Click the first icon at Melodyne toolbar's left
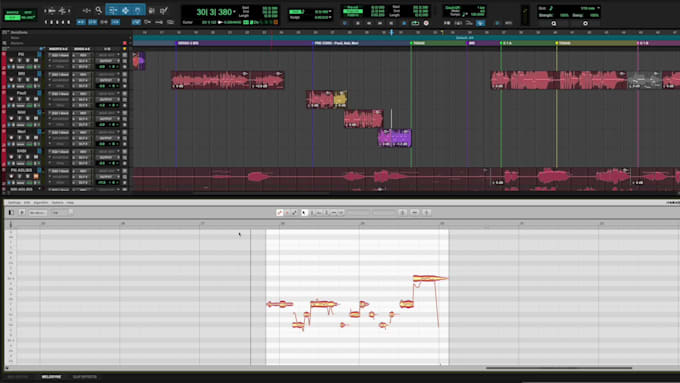This screenshot has height=383, width=680. 11,213
